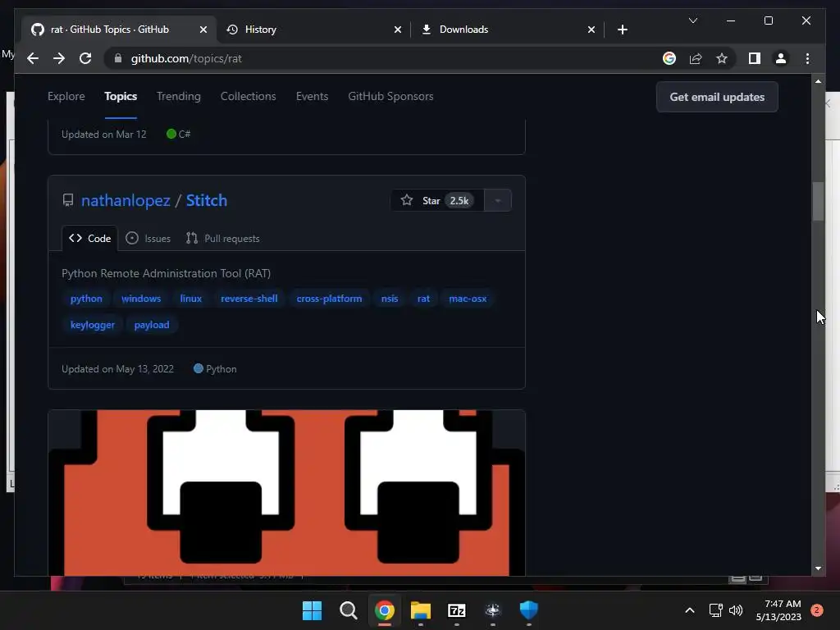Open Chrome profile menu
Viewport: 840px width, 630px height.
pos(781,58)
